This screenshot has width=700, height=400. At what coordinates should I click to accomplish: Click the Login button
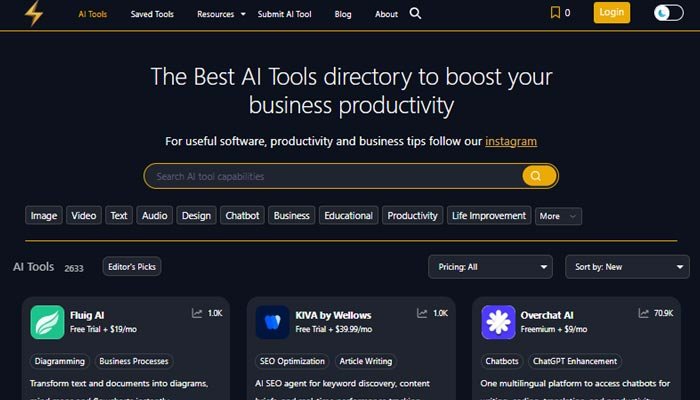611,13
